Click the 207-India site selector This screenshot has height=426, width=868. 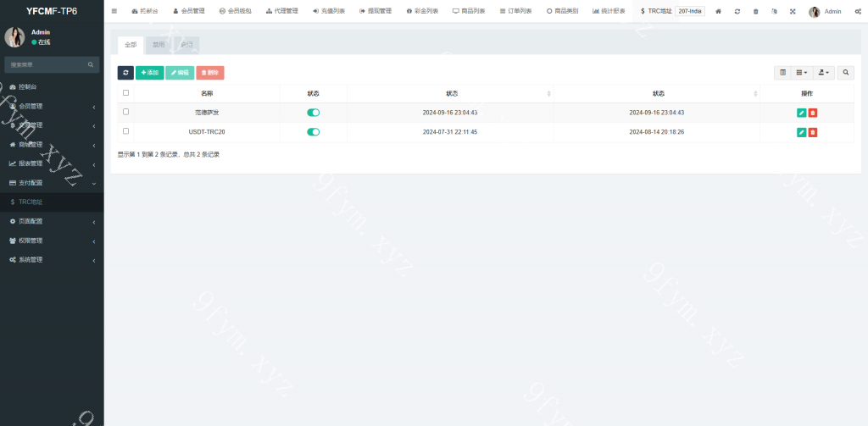click(690, 11)
